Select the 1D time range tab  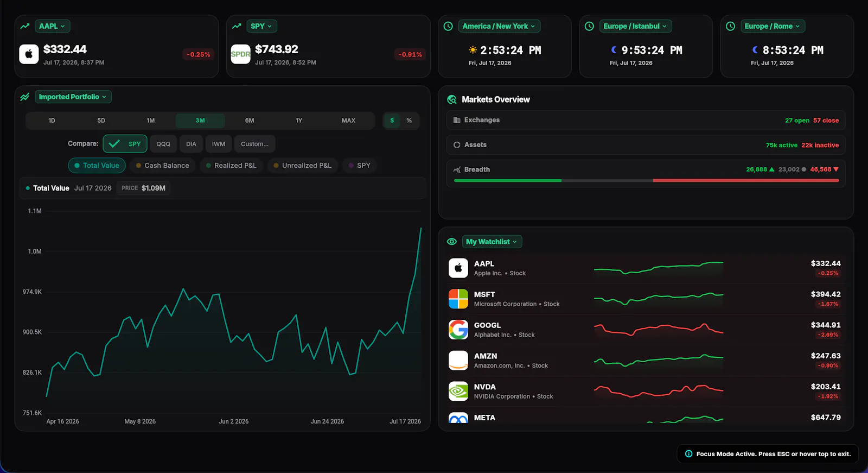coord(52,121)
